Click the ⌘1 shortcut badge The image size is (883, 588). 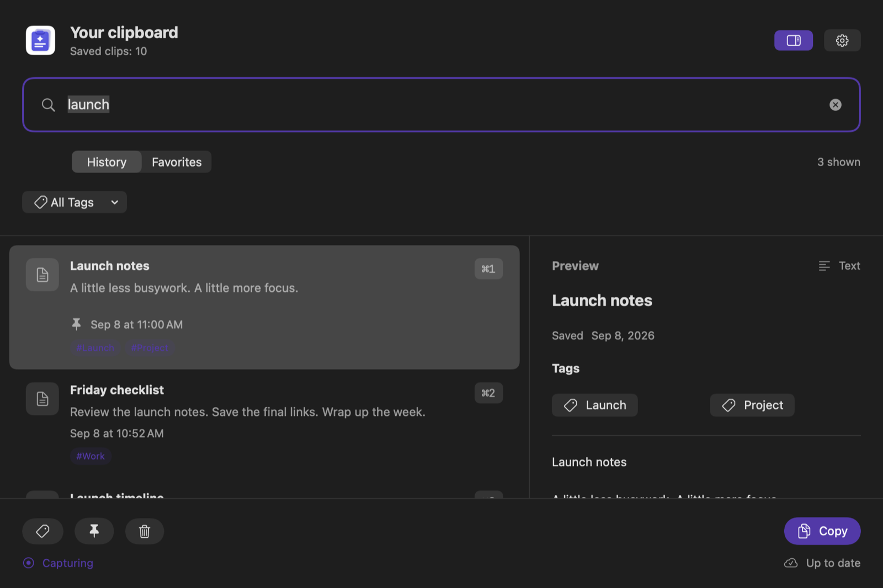[x=488, y=269]
